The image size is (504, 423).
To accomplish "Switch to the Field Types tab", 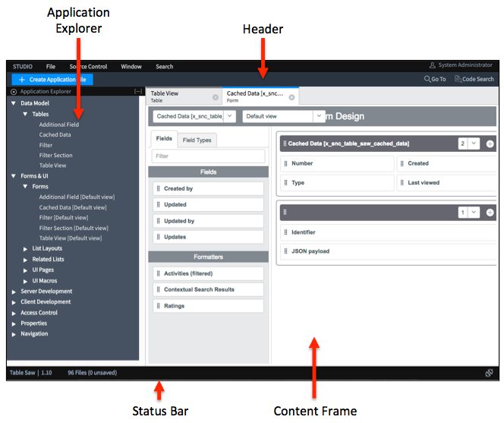I will (x=197, y=140).
